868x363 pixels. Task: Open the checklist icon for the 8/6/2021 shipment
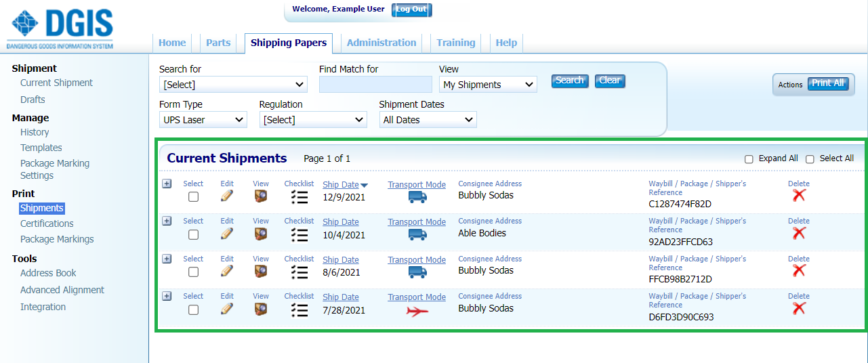pyautogui.click(x=299, y=272)
